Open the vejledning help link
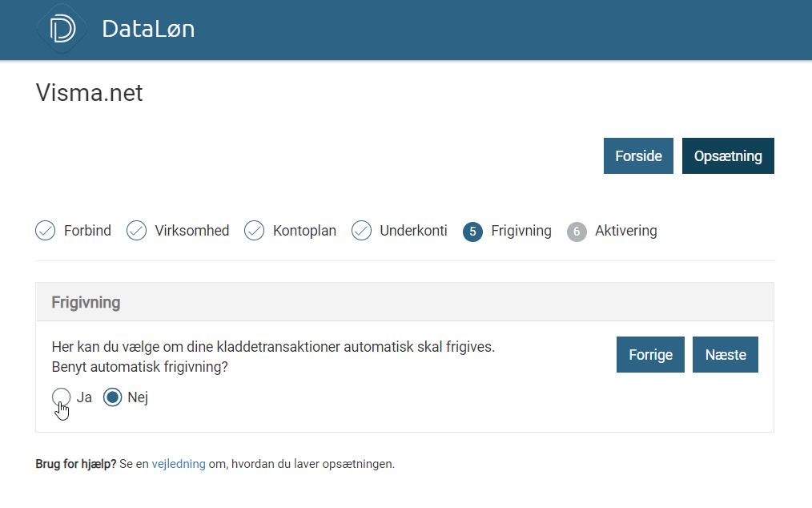The image size is (812, 508). (179, 464)
